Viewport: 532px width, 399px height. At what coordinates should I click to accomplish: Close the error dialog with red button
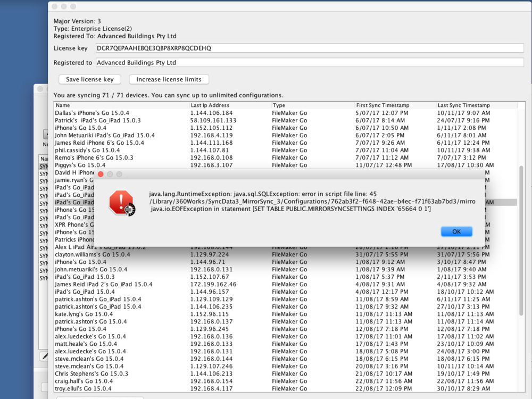101,174
